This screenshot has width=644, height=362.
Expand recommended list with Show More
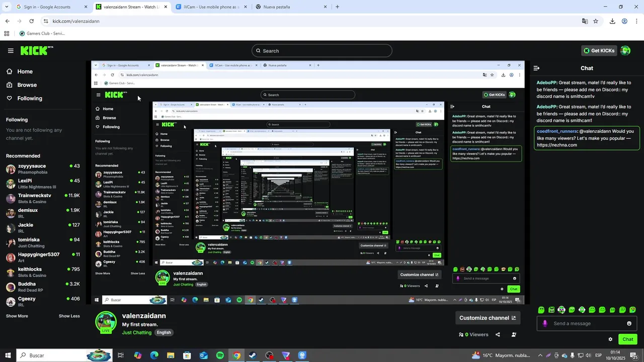(17, 316)
